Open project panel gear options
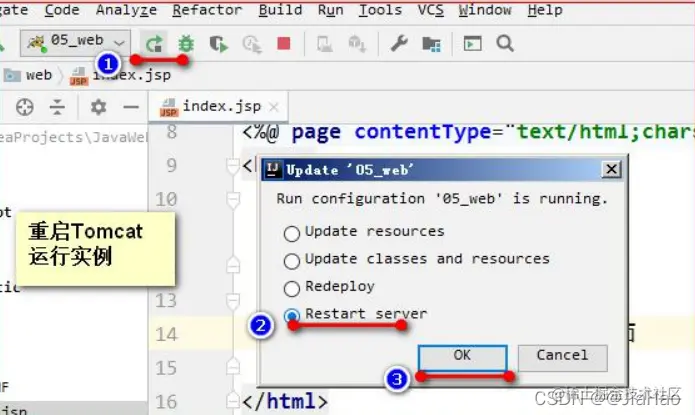Viewport: 695px width, 415px height. [98, 107]
